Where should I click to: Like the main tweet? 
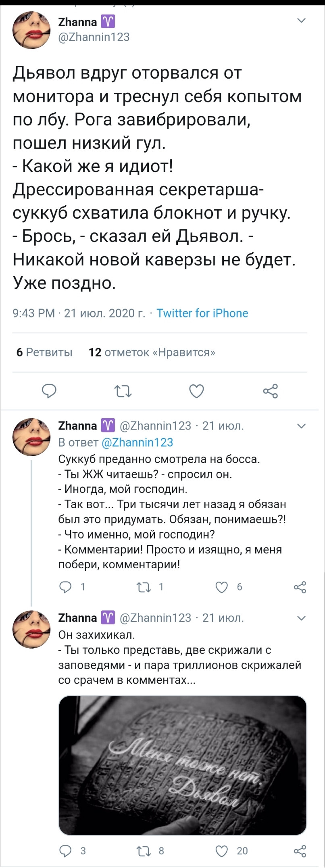[x=196, y=391]
